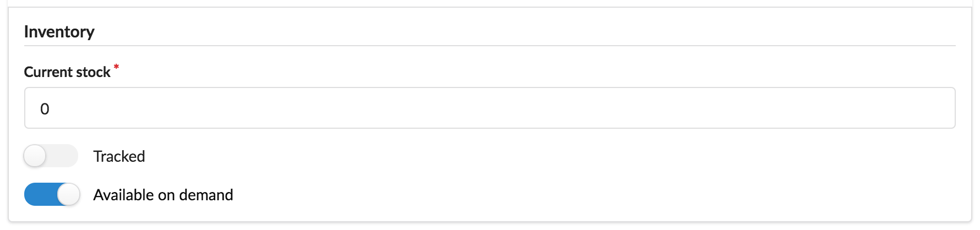Disable the Available on demand toggle
Image resolution: width=980 pixels, height=230 pixels.
52,194
